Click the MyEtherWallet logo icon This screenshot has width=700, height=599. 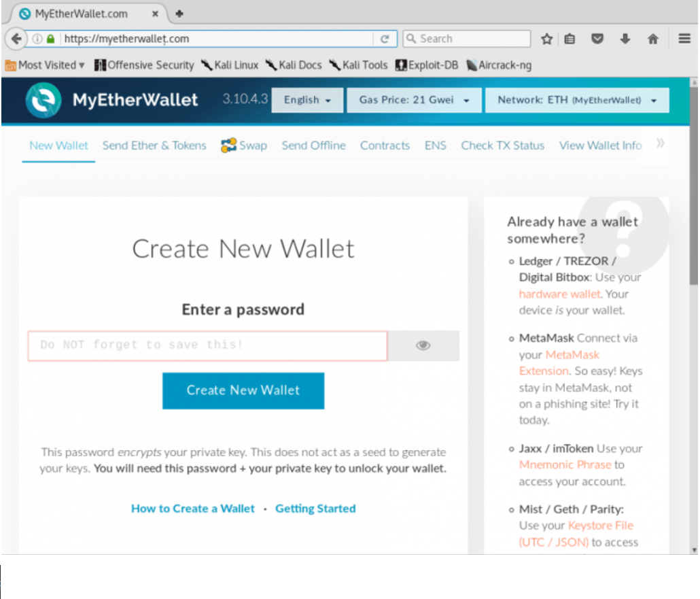tap(43, 100)
